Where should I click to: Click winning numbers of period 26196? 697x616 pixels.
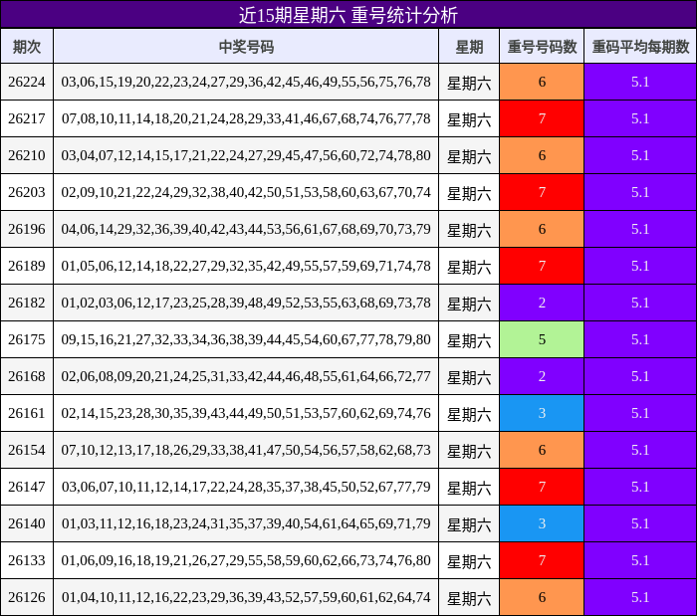tap(246, 230)
